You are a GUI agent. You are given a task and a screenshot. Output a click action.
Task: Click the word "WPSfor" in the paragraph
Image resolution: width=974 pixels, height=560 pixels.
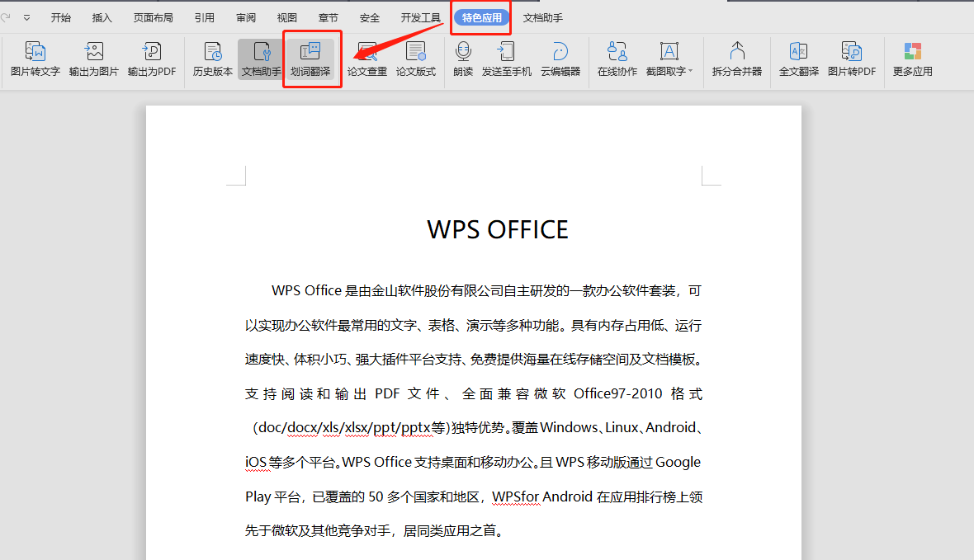pos(516,496)
